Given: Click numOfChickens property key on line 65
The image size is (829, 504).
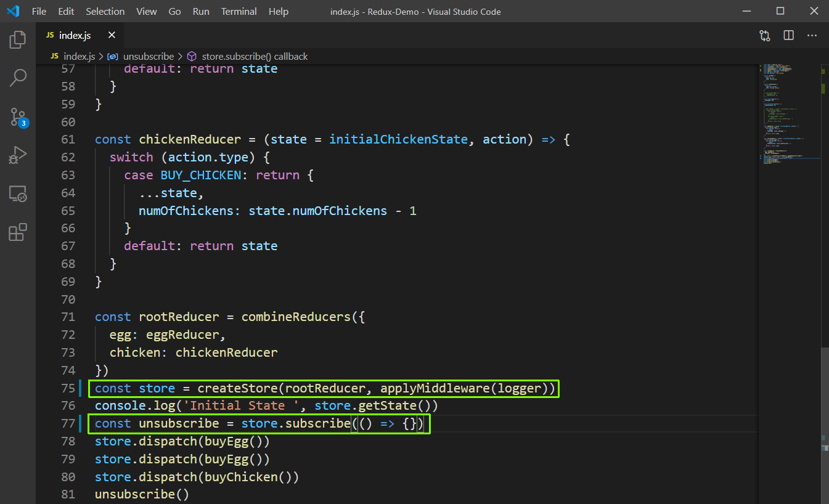Looking at the screenshot, I should point(186,211).
